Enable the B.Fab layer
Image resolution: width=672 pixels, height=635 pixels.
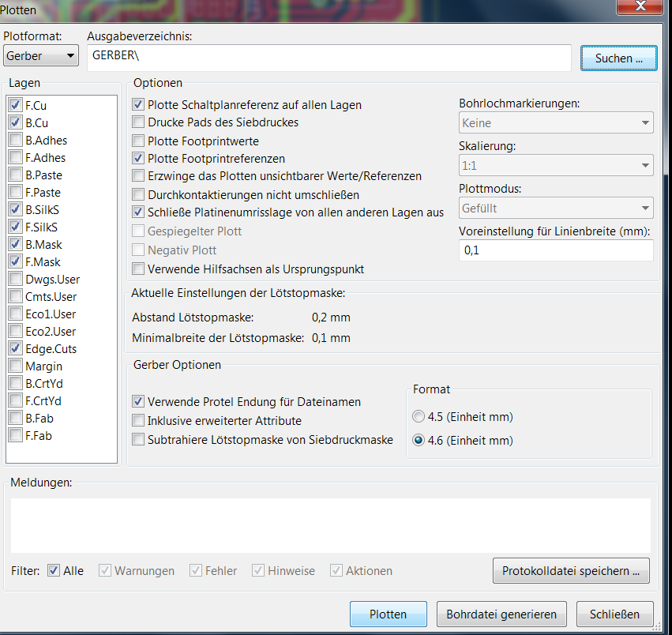[16, 418]
